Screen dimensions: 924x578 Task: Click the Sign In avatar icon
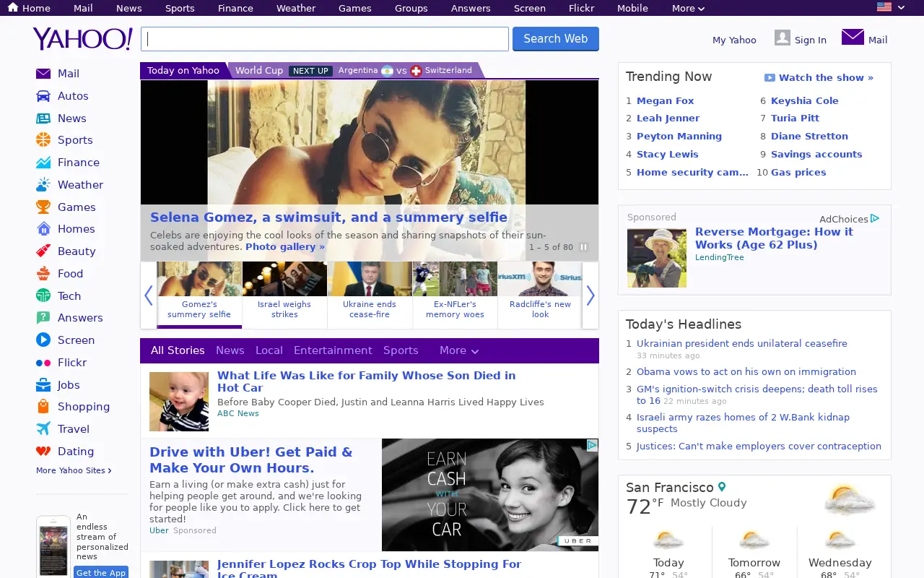point(783,38)
